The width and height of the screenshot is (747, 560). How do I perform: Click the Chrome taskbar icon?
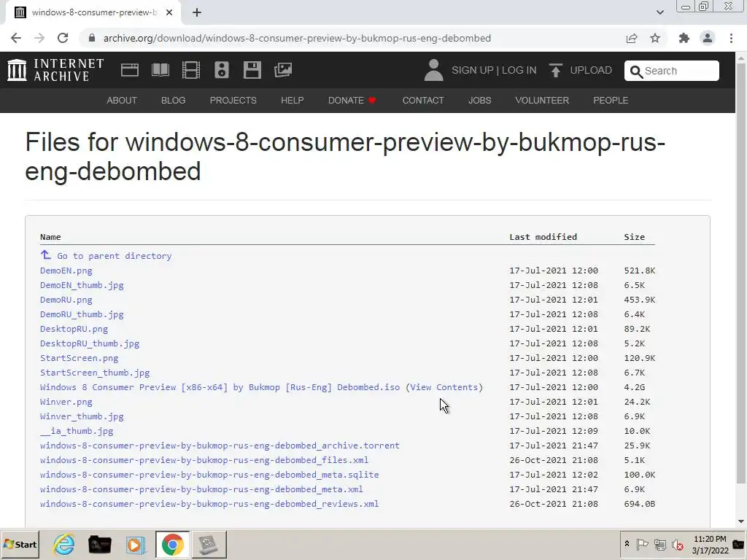[x=172, y=544]
